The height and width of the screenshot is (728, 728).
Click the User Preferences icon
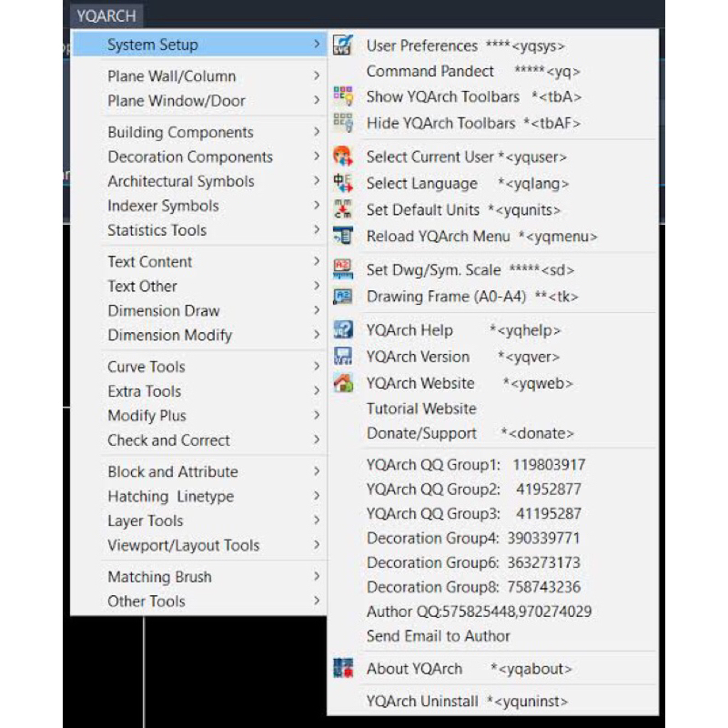343,45
